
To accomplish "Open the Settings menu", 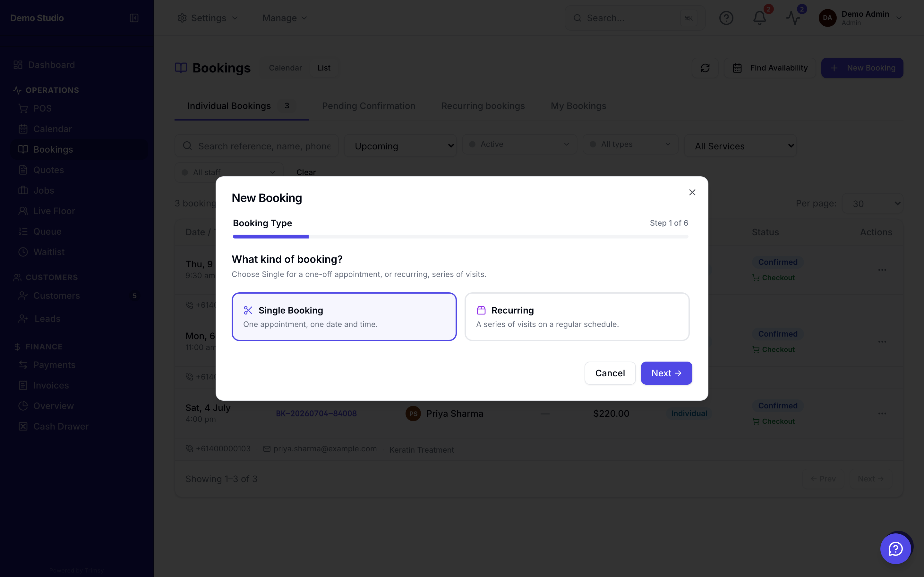I will point(208,18).
